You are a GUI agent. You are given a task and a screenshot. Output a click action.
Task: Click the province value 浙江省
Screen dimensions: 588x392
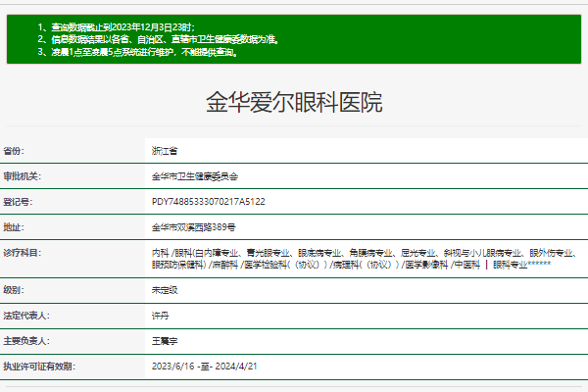click(165, 151)
